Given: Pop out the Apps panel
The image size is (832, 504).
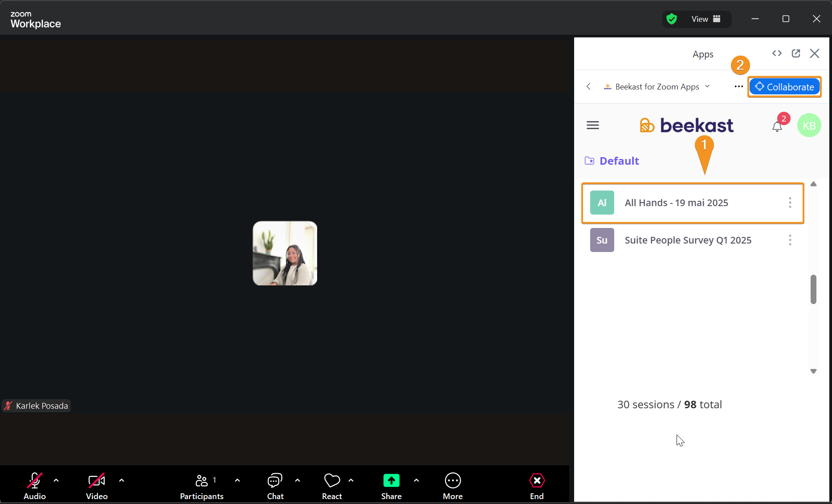Looking at the screenshot, I should pyautogui.click(x=796, y=53).
